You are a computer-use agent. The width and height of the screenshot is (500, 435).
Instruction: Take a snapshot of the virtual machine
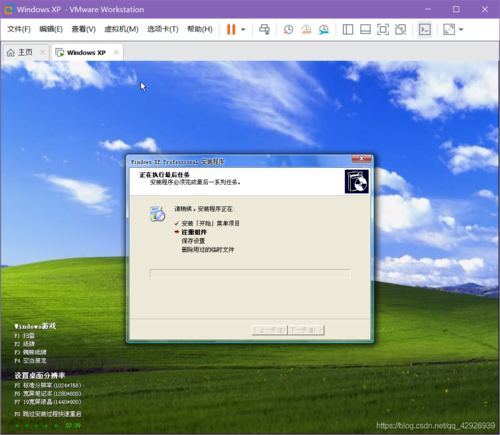(x=288, y=29)
